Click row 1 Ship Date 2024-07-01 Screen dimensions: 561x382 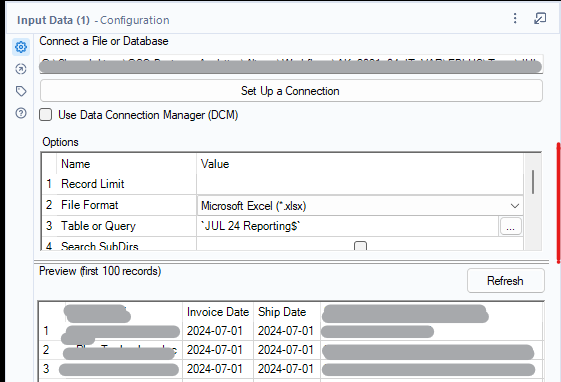coord(286,331)
